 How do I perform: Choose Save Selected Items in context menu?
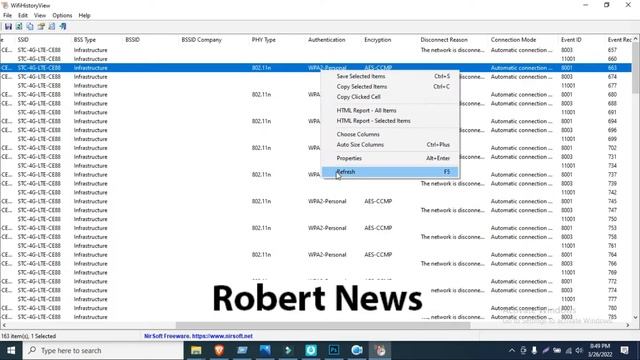(x=390, y=76)
